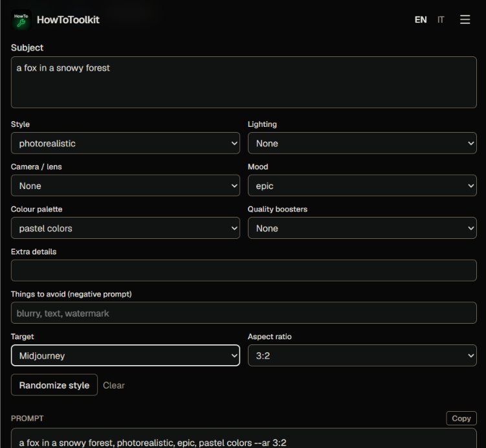Click the Clear button
Screen dimensions: 486x448
click(x=114, y=385)
